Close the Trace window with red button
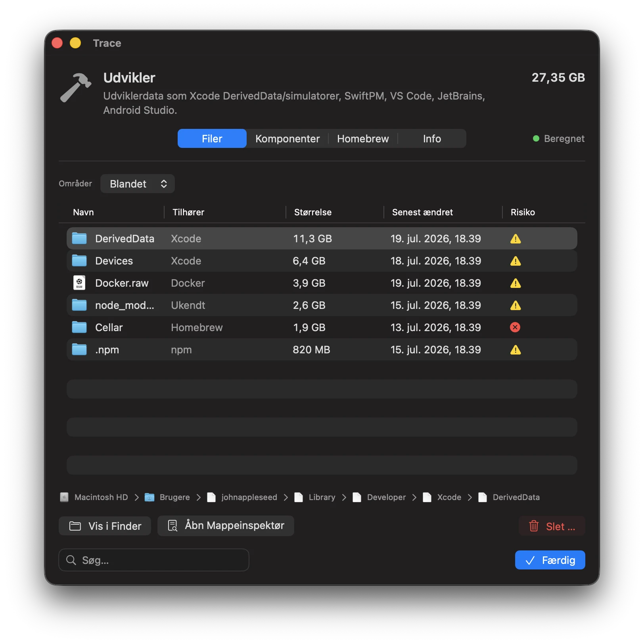644x644 pixels. 57,43
